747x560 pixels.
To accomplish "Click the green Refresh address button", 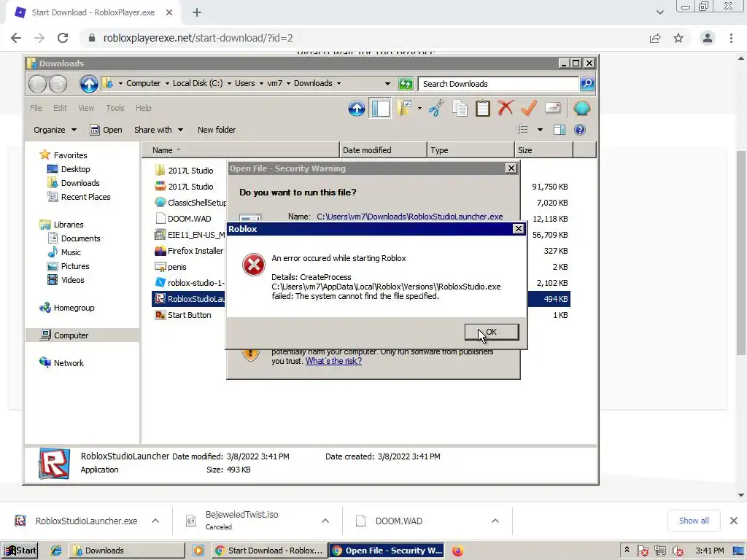I will (406, 84).
